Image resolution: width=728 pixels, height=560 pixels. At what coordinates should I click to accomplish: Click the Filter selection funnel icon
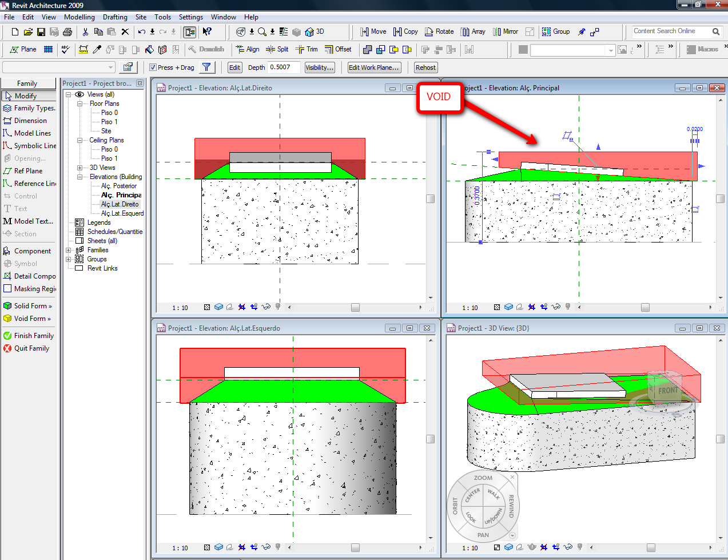coord(207,67)
